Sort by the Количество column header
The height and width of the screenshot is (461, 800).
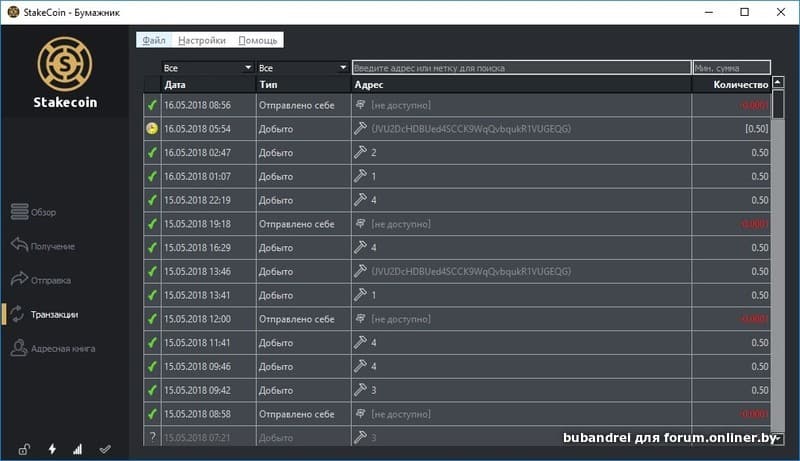731,85
